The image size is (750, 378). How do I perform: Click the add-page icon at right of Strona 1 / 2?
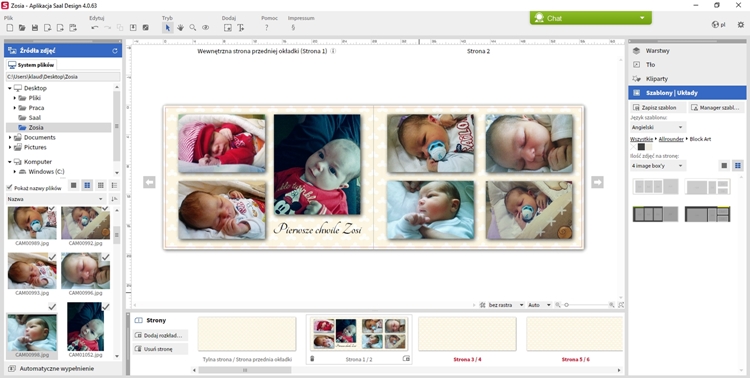click(406, 358)
